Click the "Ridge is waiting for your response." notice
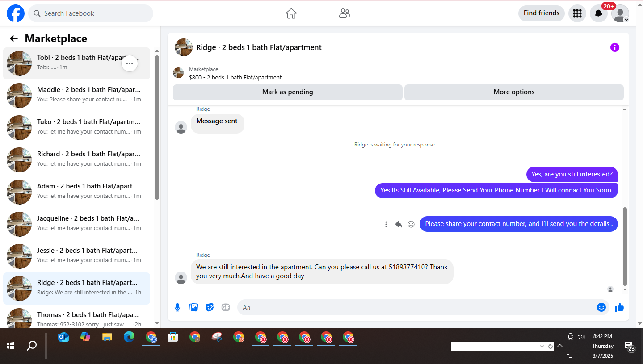 pyautogui.click(x=395, y=145)
